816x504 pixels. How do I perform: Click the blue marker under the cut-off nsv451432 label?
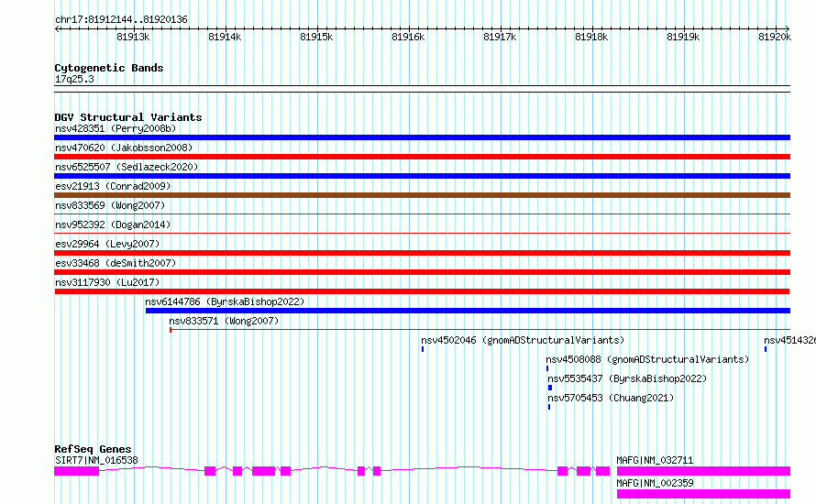[x=766, y=349]
